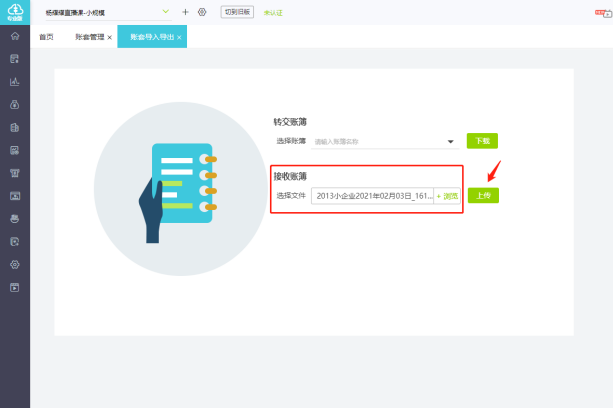Image resolution: width=613 pixels, height=408 pixels.
Task: Switch to the 账套管理 tab
Action: pos(90,37)
